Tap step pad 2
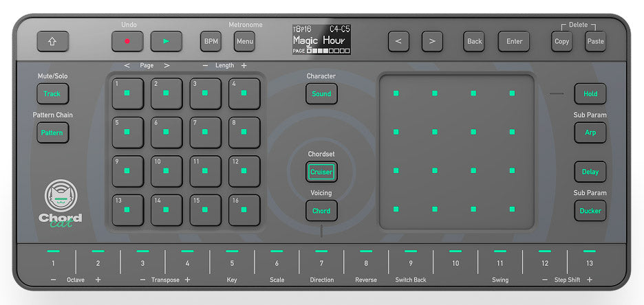This screenshot has width=644, height=305. 167,94
